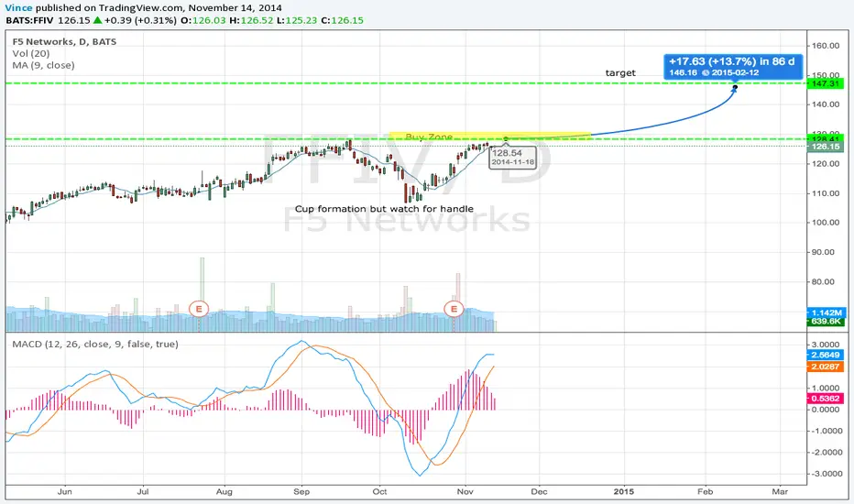Click the 100.00 price axis label
Screen dimensions: 854x504
point(826,223)
